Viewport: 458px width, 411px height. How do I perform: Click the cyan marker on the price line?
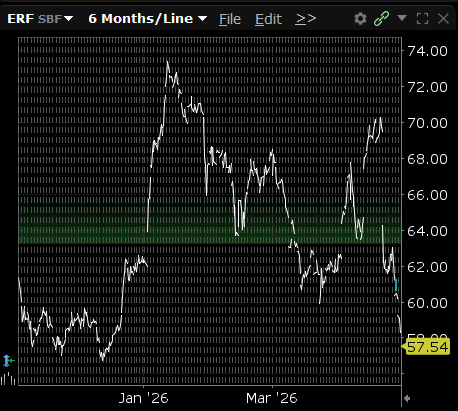396,285
